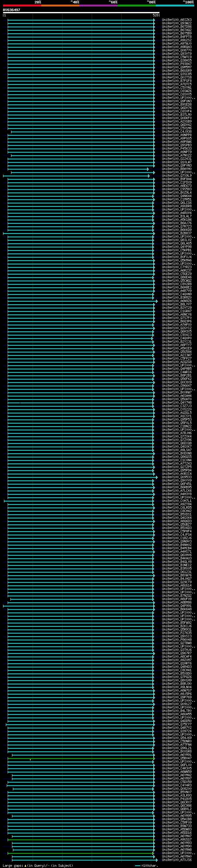Select hit label UniRef100_A6YM93
Image resolution: width=197 pixels, height=868 pixels.
coord(177,843)
